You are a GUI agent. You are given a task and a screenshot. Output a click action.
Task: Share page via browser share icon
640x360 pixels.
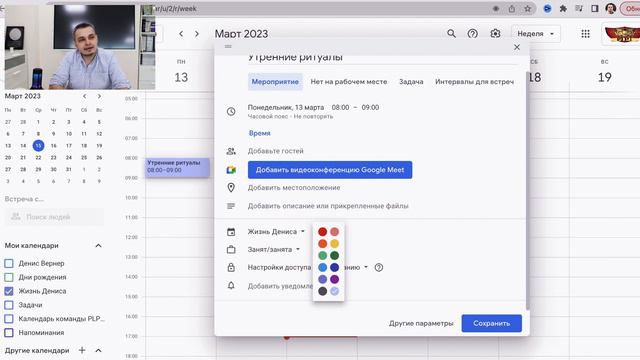(511, 9)
